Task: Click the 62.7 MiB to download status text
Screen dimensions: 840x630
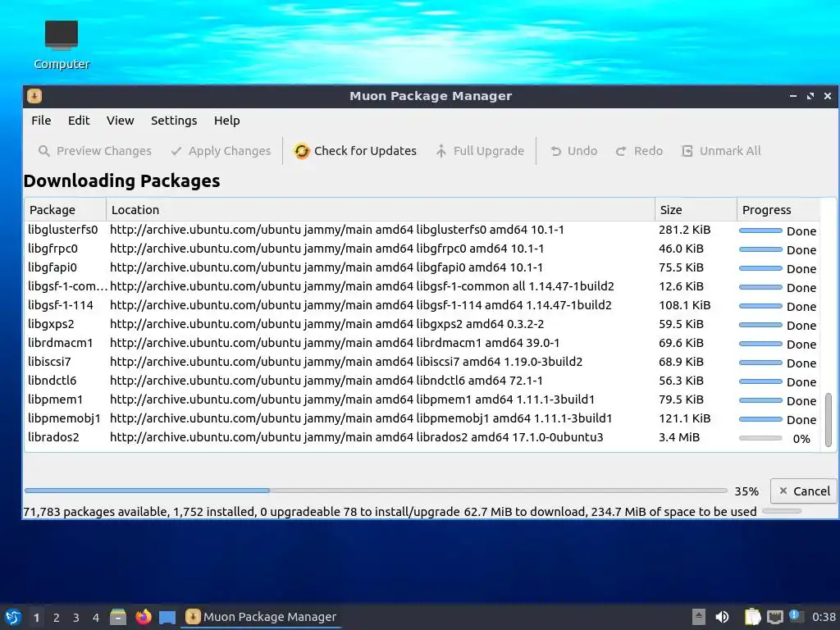Action: (524, 512)
